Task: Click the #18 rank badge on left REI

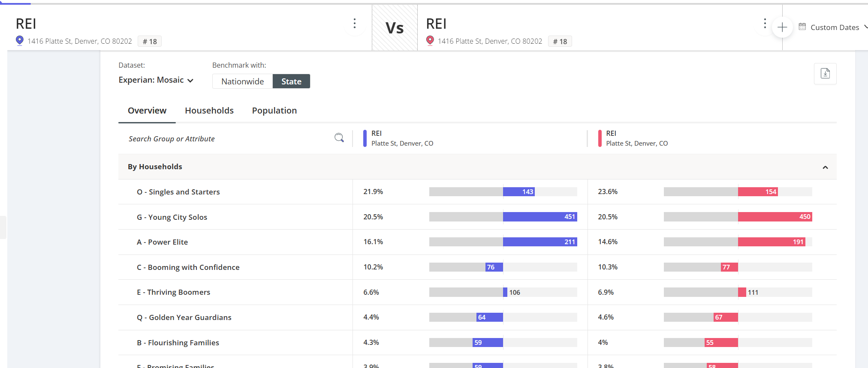Action: click(x=150, y=42)
